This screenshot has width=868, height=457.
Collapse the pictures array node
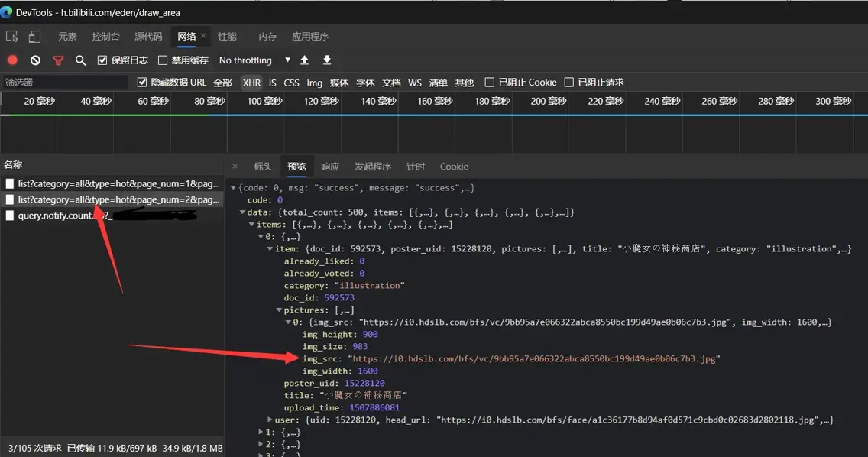[x=280, y=310]
